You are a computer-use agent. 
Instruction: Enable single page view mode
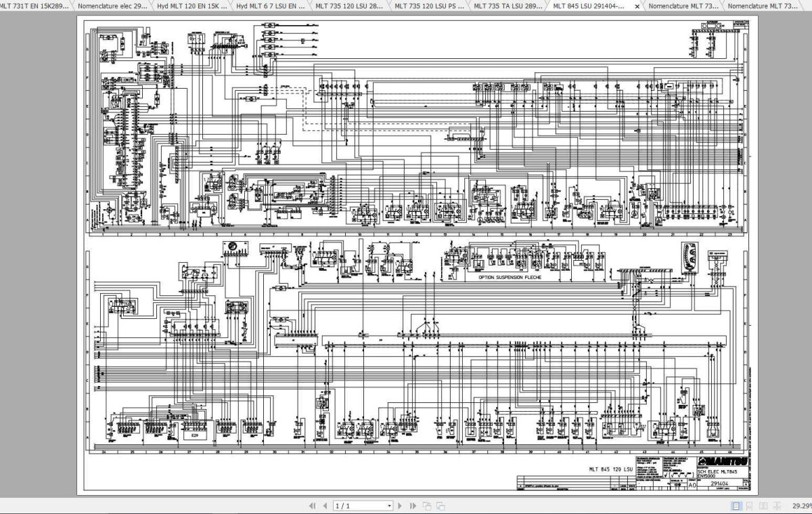point(737,506)
